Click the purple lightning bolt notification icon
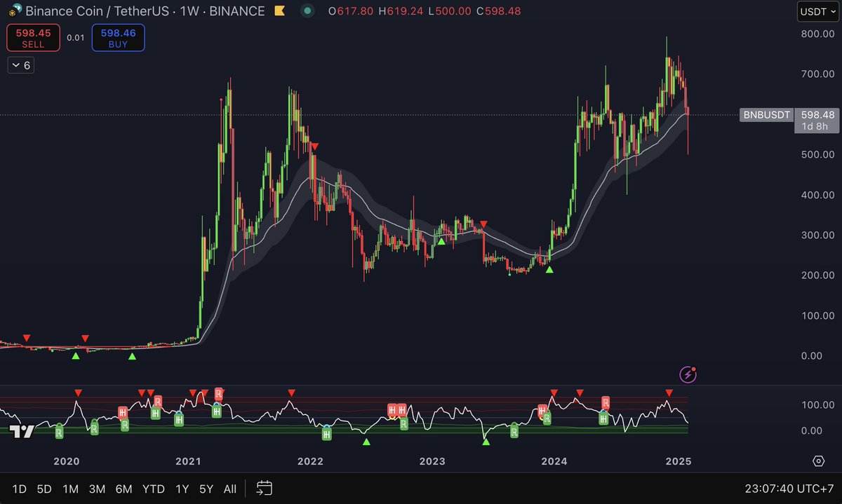842x504 pixels. 686,374
